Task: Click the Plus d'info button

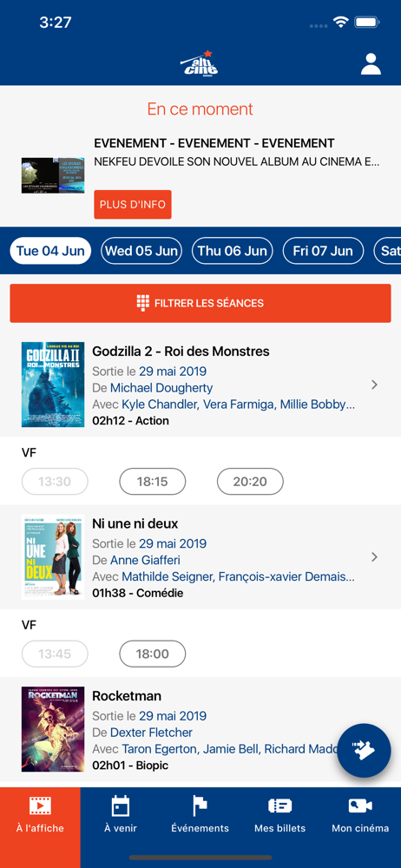Action: pos(133,204)
